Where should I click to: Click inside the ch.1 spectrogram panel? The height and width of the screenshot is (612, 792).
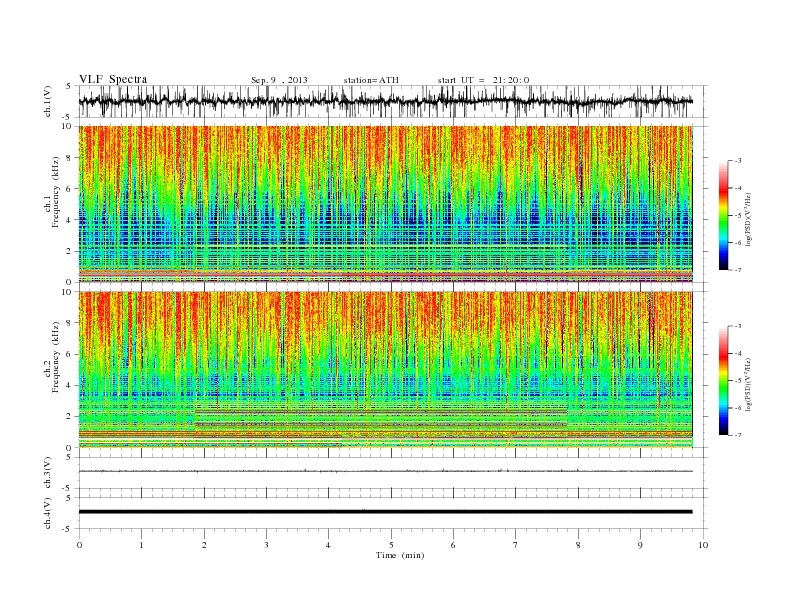[x=385, y=204]
